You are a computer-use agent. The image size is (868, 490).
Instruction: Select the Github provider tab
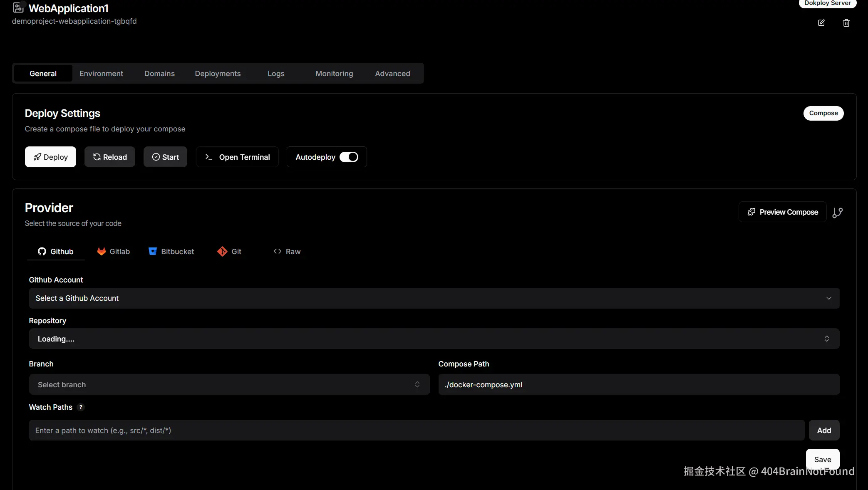pos(56,252)
